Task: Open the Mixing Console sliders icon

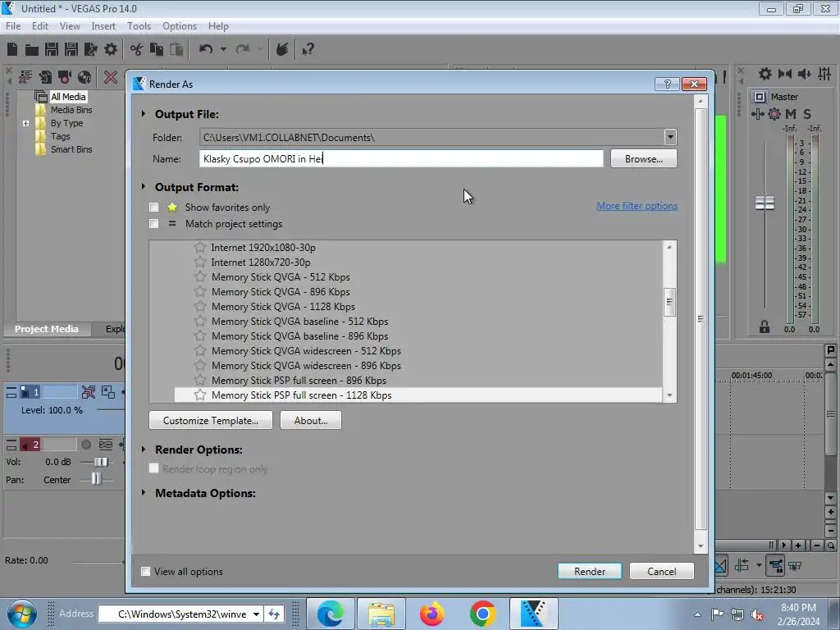Action: (x=824, y=74)
